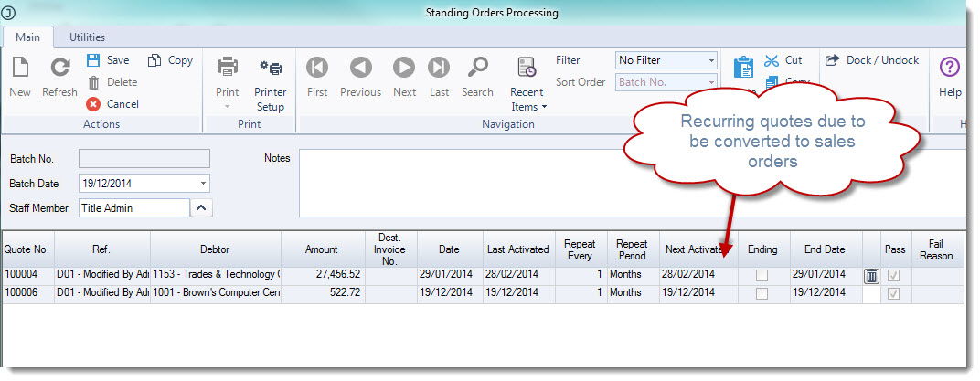Jump to the Last record
The image size is (980, 381).
tap(439, 77)
